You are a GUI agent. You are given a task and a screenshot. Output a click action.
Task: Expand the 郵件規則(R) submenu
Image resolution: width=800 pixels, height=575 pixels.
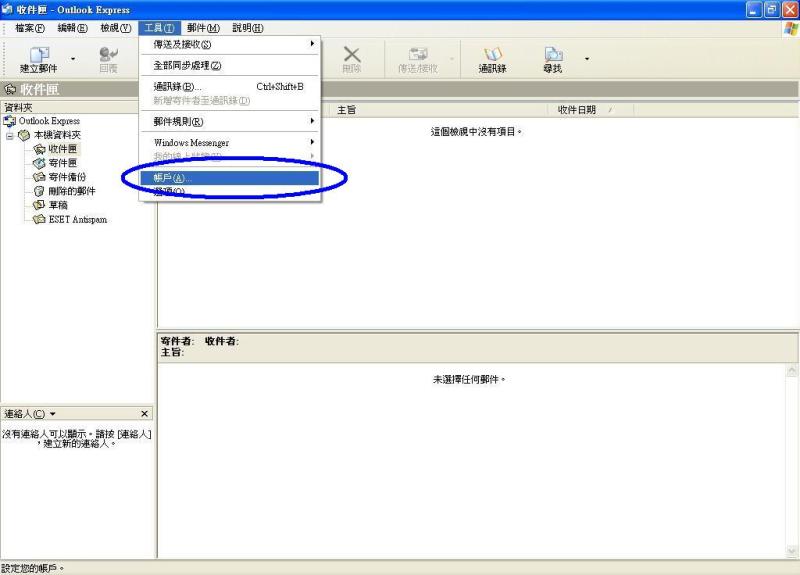[230, 121]
